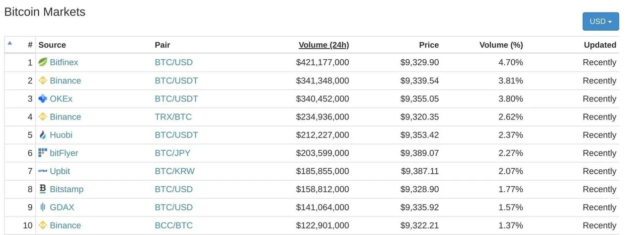Screen dimensions: 644x235
Task: Click Binance logo in row 10
Action: pyautogui.click(x=43, y=225)
